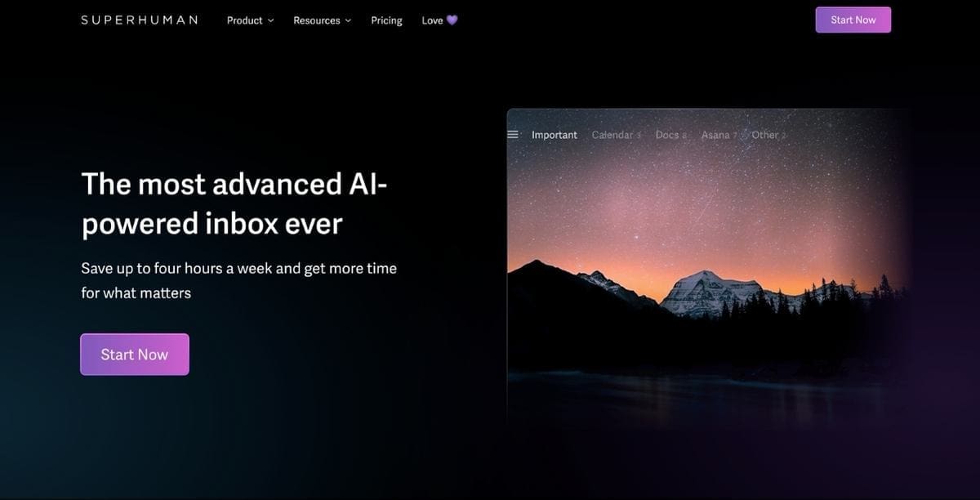Switch to the Other inbox tab
This screenshot has height=500, width=980.
pyautogui.click(x=764, y=135)
